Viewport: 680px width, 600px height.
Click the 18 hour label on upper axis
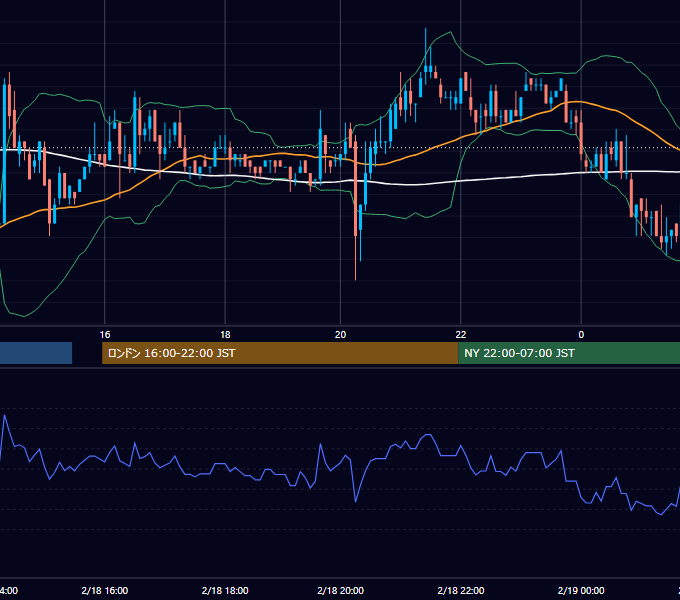[x=225, y=335]
